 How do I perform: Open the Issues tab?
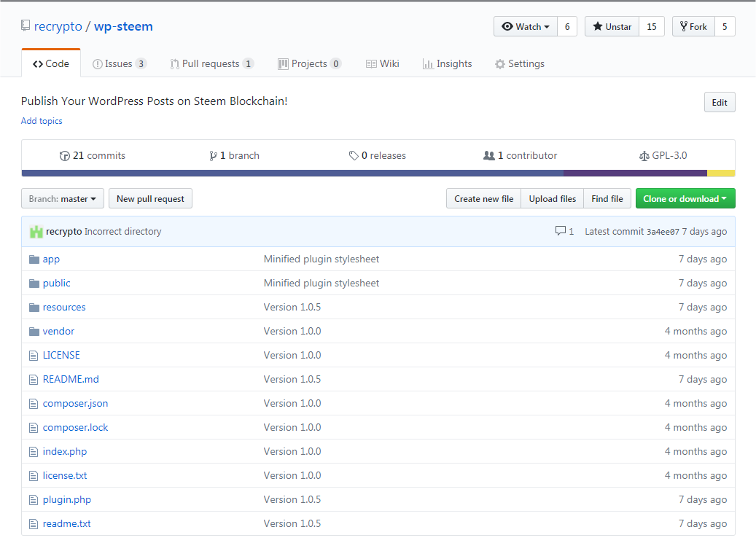click(119, 63)
